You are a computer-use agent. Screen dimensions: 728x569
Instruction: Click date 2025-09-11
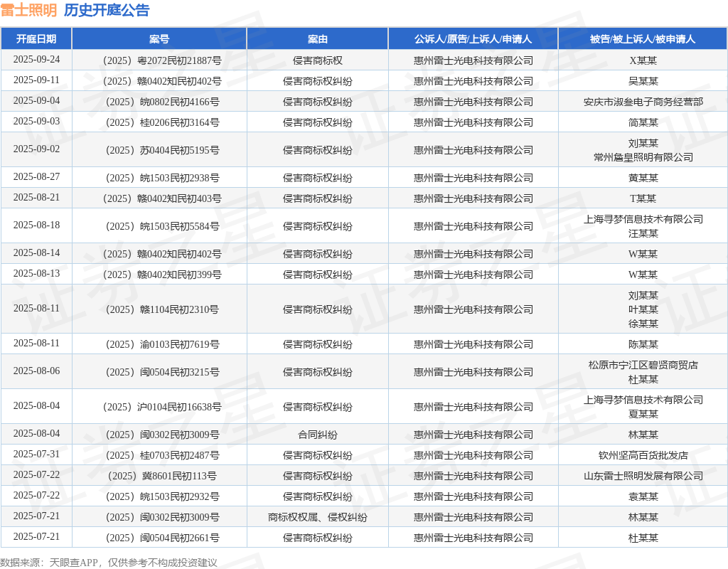point(36,80)
